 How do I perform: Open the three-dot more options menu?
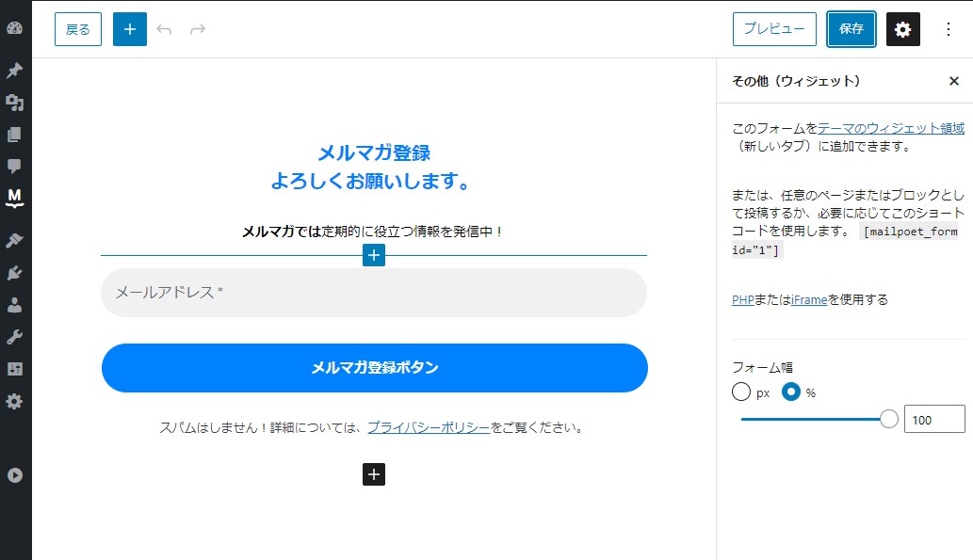pyautogui.click(x=949, y=29)
